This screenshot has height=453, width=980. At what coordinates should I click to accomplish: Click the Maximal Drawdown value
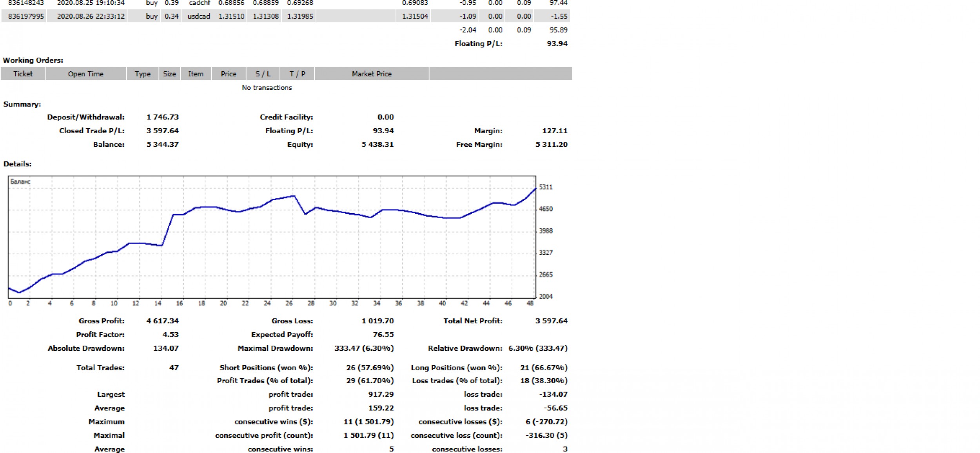pos(363,348)
